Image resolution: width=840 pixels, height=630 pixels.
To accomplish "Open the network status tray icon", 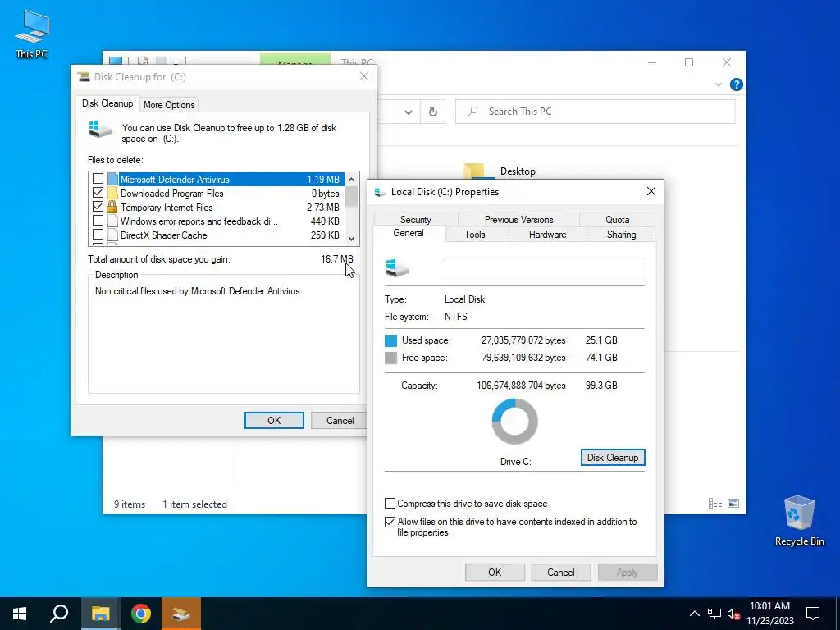I will (714, 614).
